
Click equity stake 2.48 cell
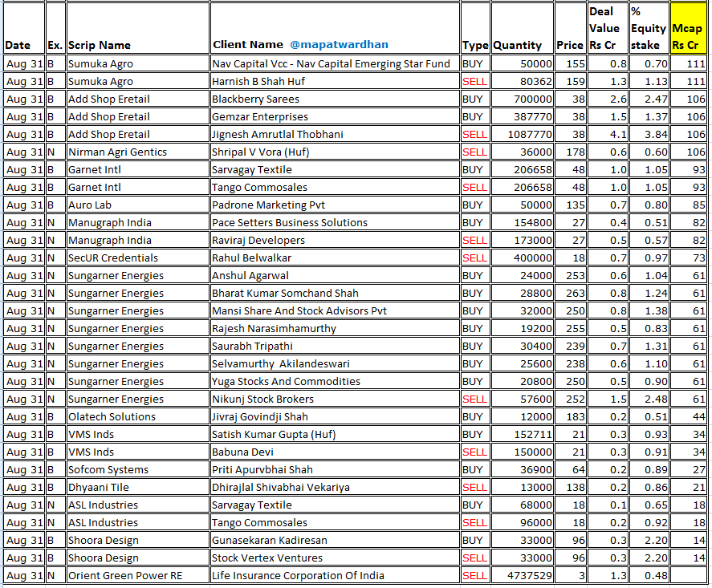649,399
